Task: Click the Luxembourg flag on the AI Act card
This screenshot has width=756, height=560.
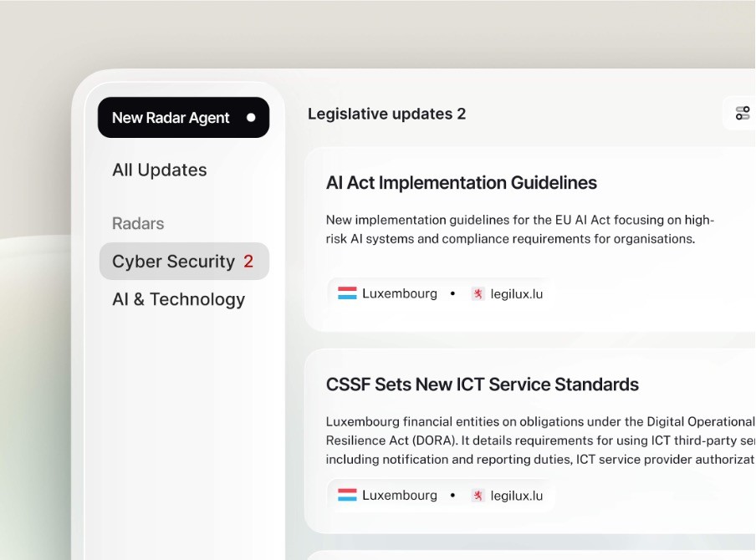Action: pos(347,293)
